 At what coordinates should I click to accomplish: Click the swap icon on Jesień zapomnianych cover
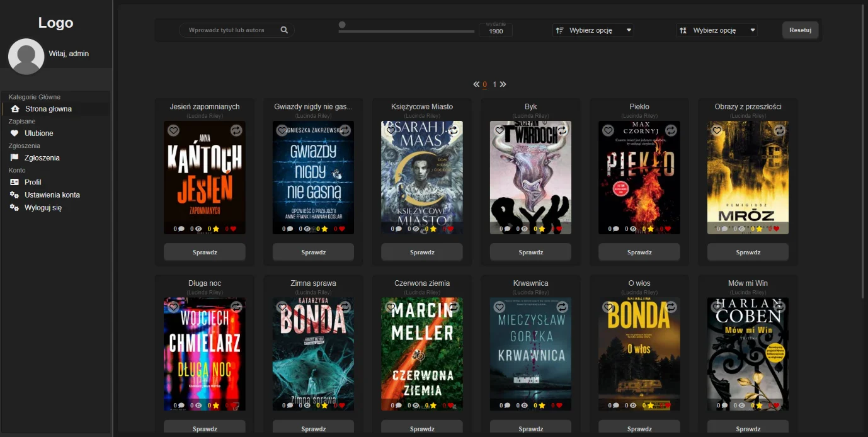(236, 130)
